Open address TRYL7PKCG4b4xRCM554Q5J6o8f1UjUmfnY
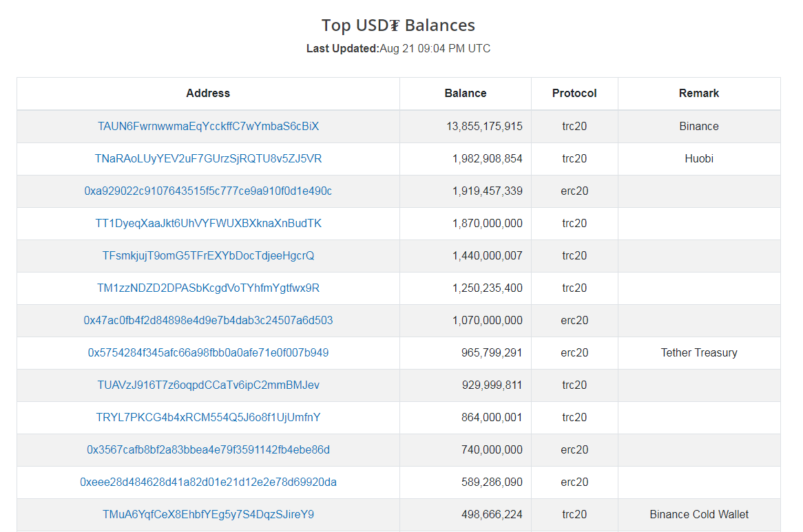 [208, 418]
